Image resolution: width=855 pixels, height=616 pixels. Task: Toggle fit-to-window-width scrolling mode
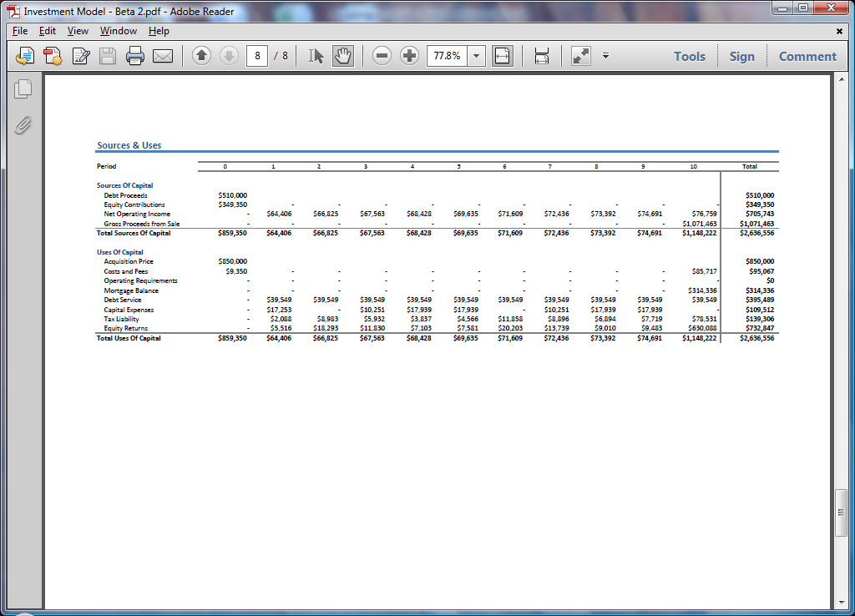[542, 56]
